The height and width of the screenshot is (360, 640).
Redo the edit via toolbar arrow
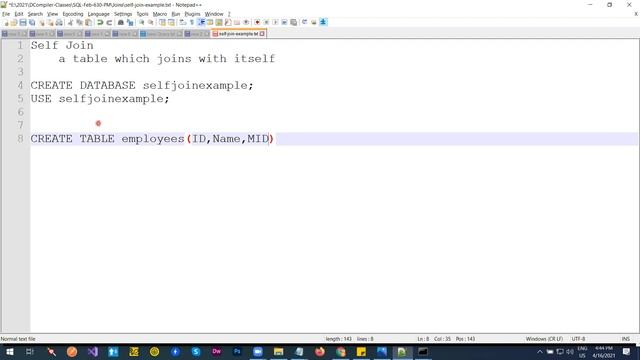[109, 22]
